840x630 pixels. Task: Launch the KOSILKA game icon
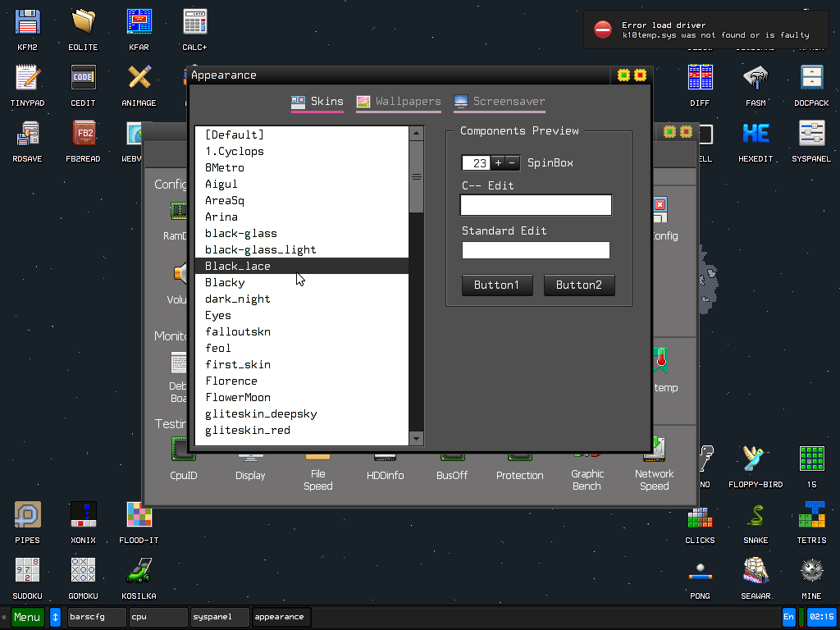point(139,574)
